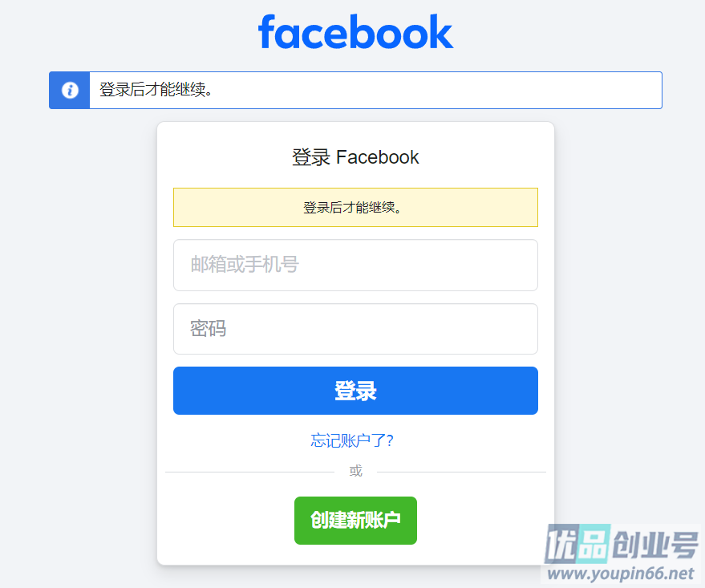Click the blue facebook logo
705x588 pixels.
pos(355,31)
